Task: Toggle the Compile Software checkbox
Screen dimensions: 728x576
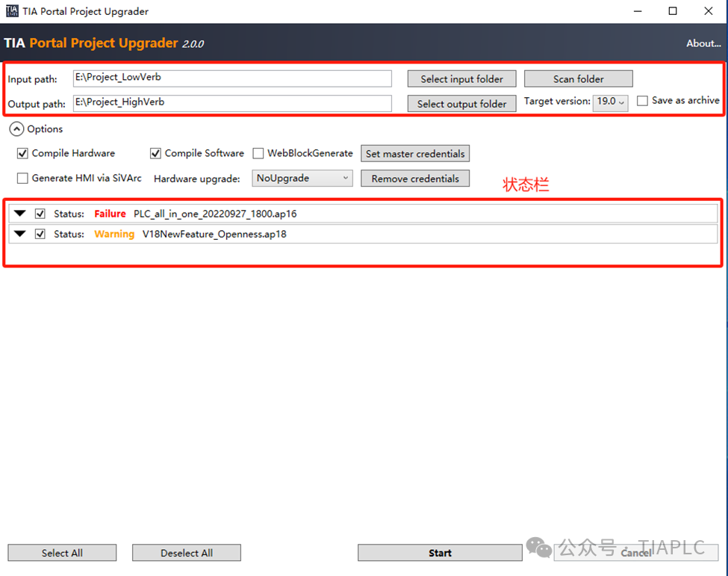Action: coord(155,153)
